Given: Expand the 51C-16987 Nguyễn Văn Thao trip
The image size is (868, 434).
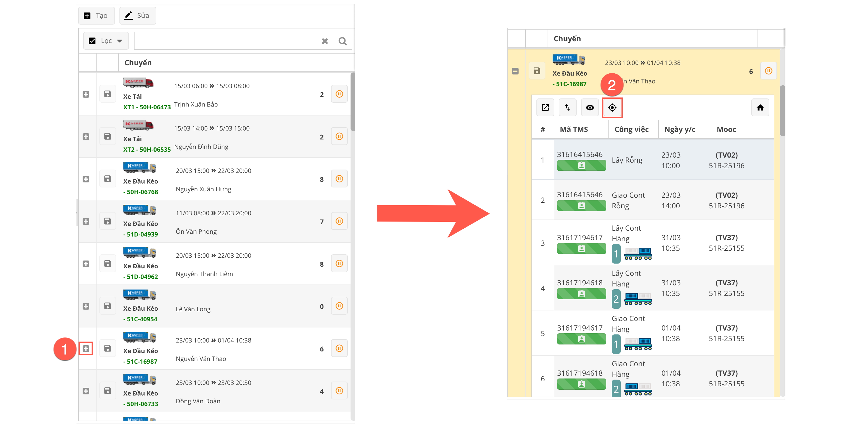Looking at the screenshot, I should 86,348.
